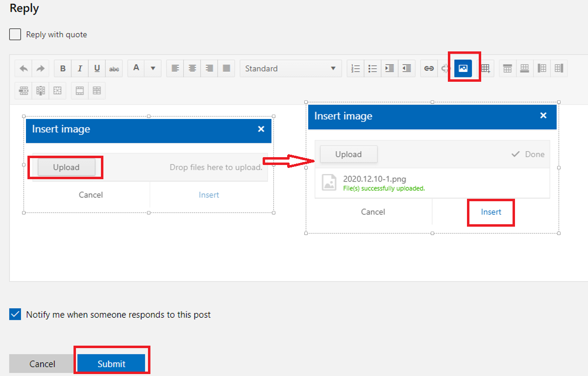The width and height of the screenshot is (588, 376).
Task: Click the Reply heading
Action: [x=24, y=8]
